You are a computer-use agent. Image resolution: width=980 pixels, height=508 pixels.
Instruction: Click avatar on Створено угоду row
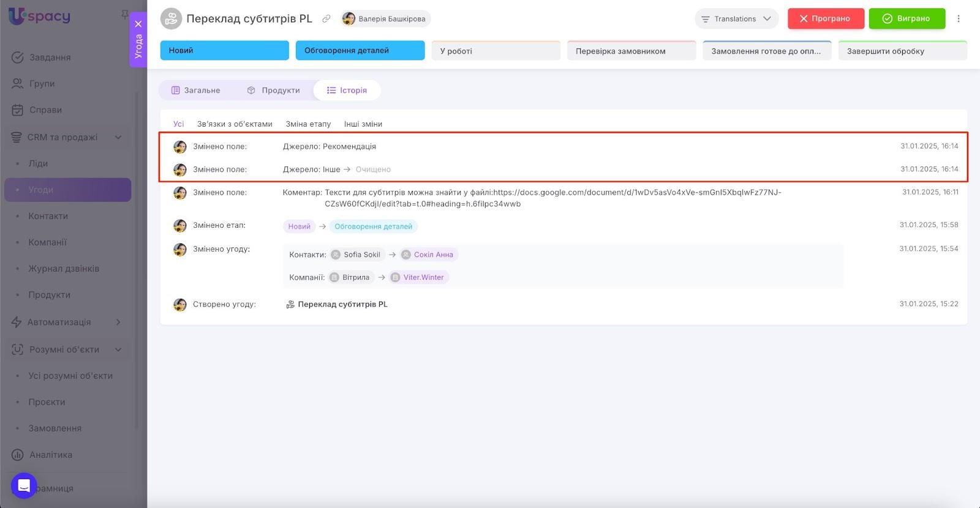pos(180,305)
